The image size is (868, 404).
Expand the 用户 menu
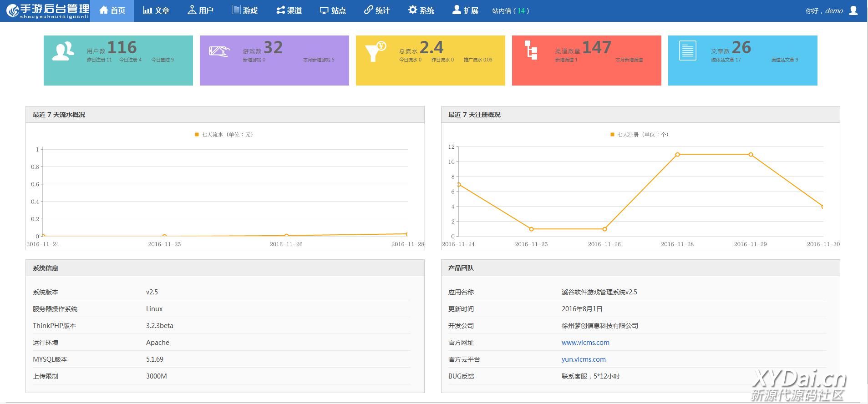(x=200, y=10)
